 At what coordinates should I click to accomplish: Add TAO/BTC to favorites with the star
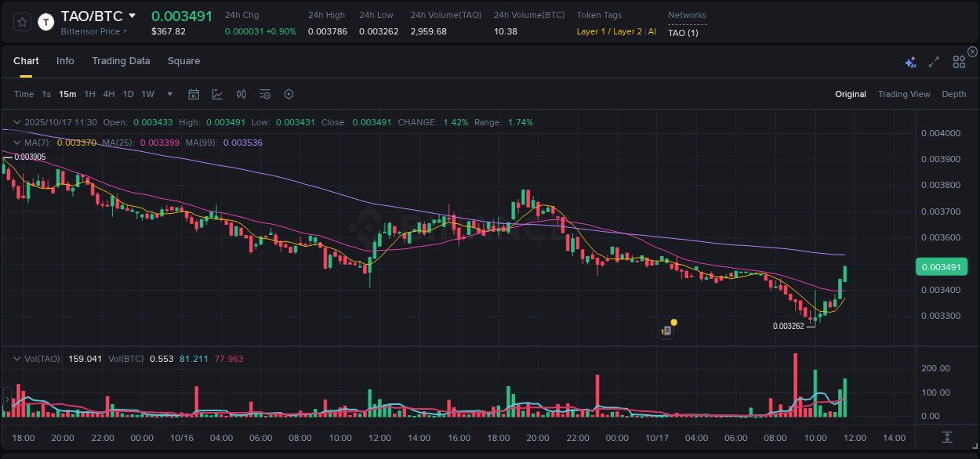pos(21,21)
